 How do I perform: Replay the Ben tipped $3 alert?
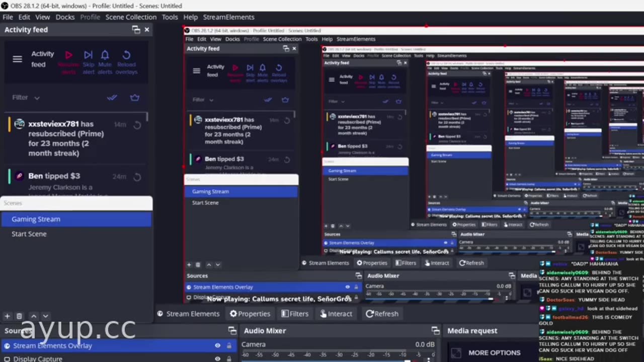click(137, 177)
